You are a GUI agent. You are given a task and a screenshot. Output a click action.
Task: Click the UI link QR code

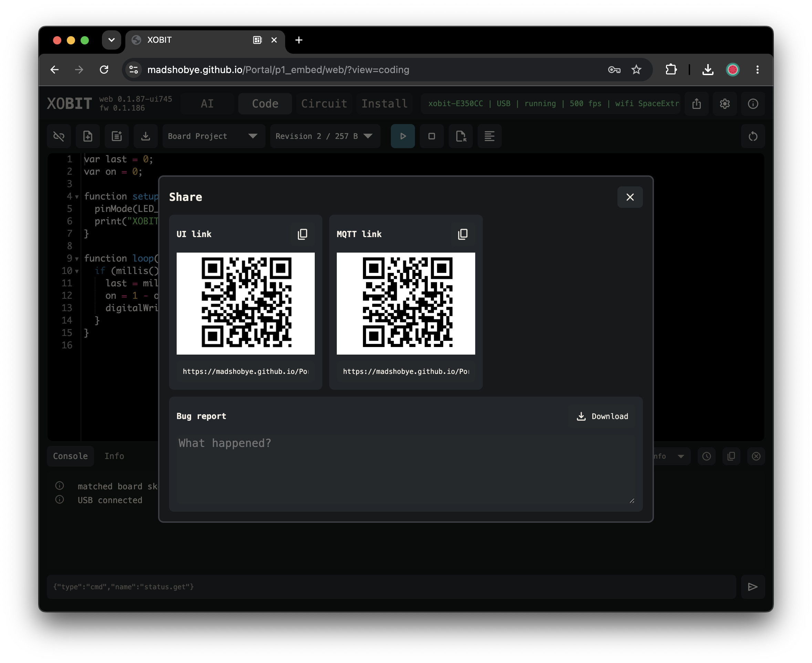click(x=246, y=303)
